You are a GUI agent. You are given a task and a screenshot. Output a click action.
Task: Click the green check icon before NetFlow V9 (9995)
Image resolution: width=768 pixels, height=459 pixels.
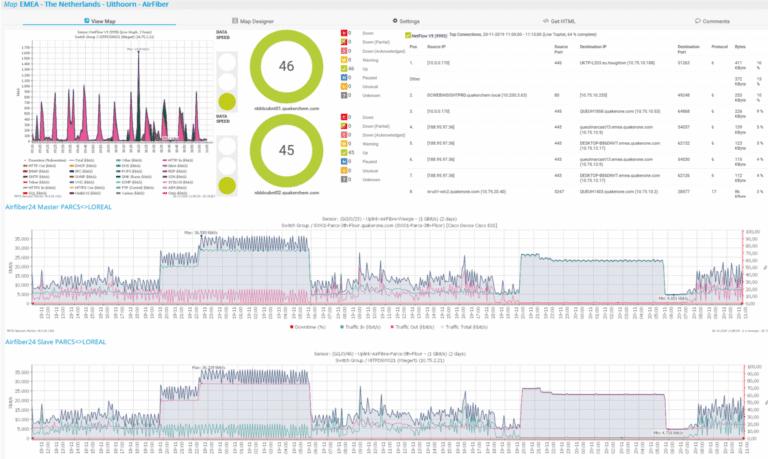408,35
